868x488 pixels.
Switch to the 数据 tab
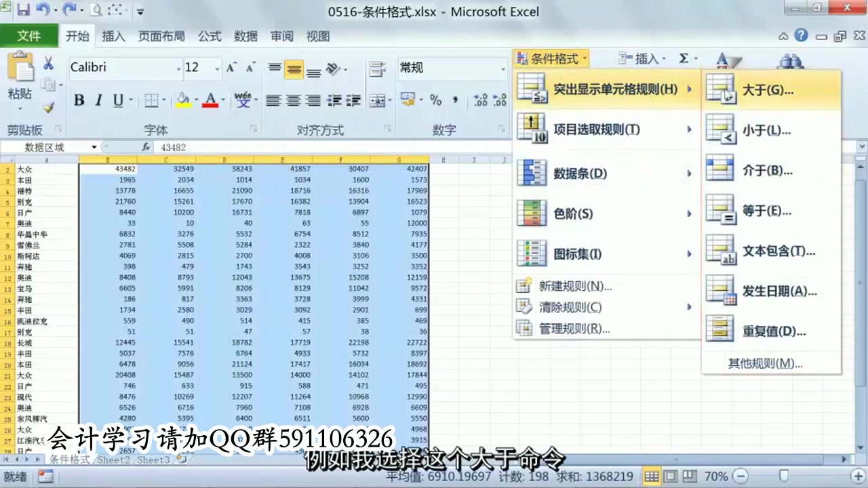[245, 37]
